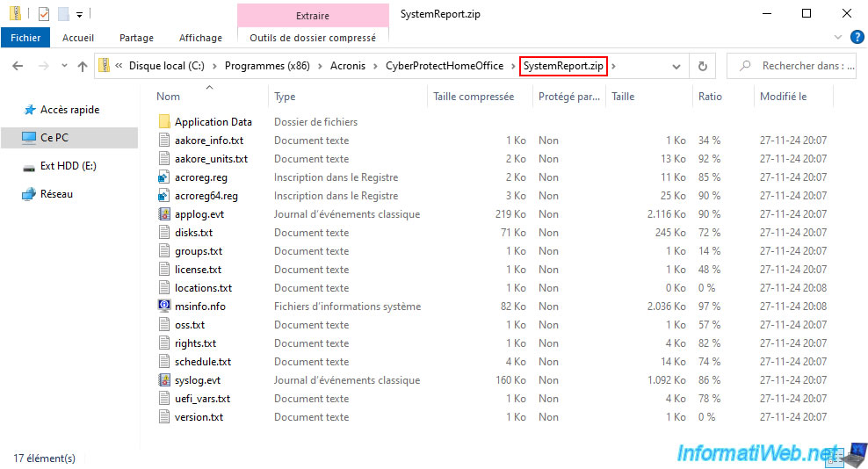Open the help question mark icon
This screenshot has height=469, width=868.
click(x=857, y=38)
